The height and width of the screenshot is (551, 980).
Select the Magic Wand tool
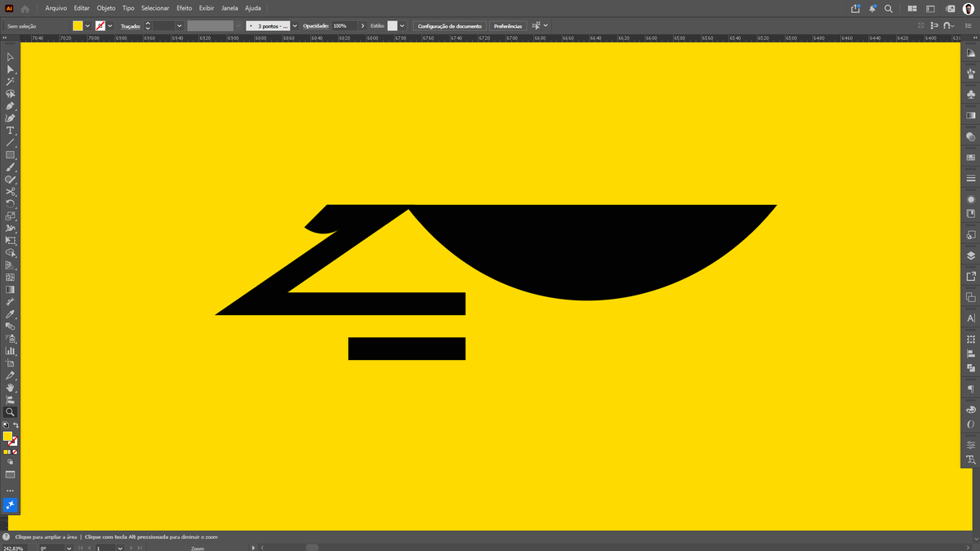(x=11, y=82)
